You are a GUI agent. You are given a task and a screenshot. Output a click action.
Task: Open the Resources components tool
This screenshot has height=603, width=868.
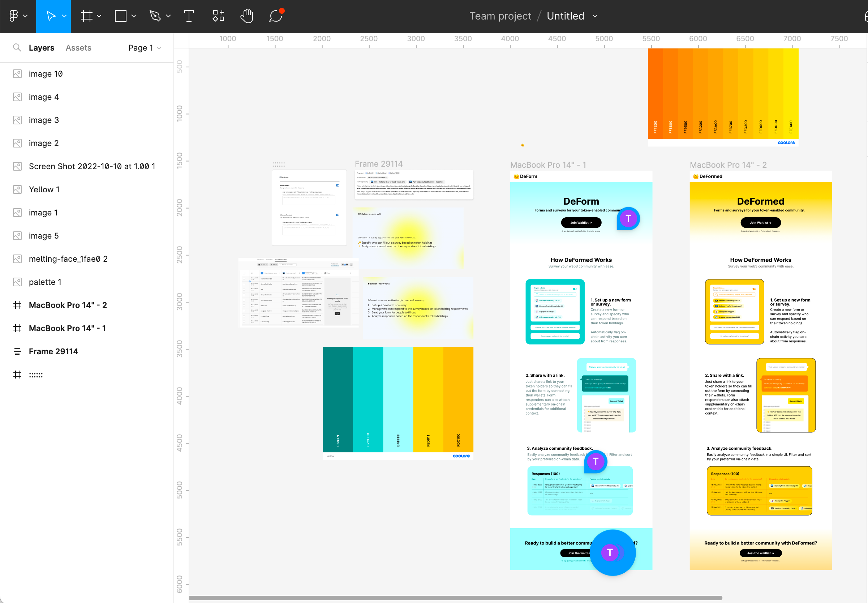click(218, 16)
